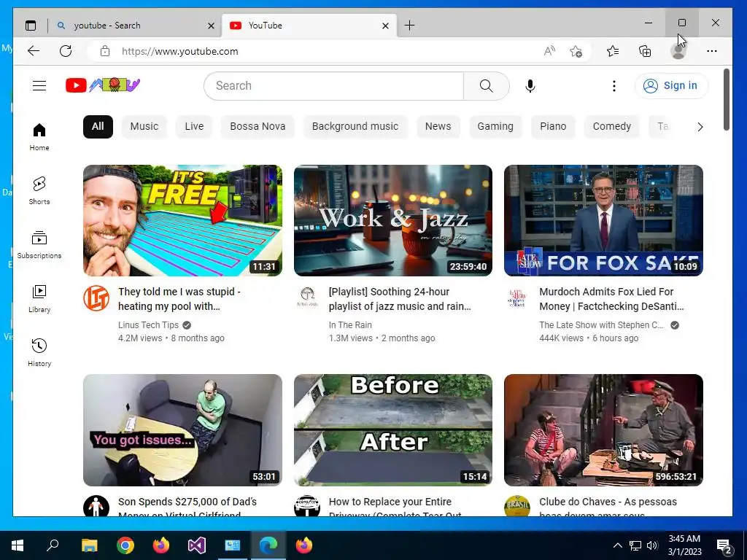747x560 pixels.
Task: Close the YouTube tab
Action: (x=385, y=26)
